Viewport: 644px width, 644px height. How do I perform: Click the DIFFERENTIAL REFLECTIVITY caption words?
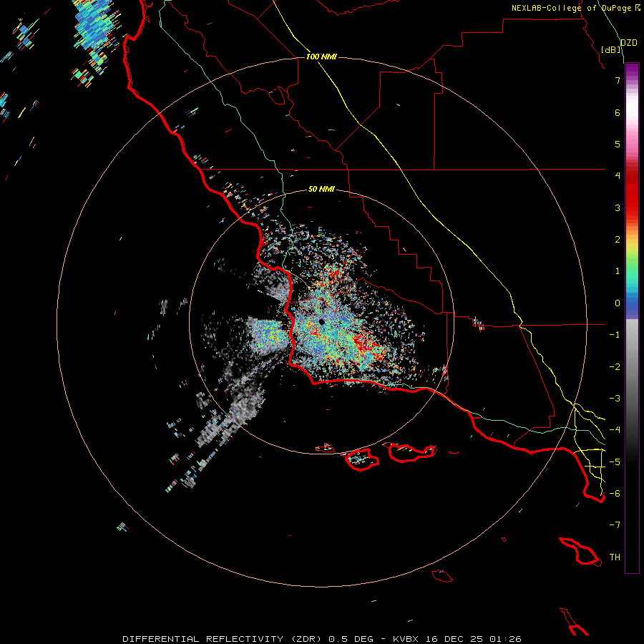pyautogui.click(x=203, y=639)
